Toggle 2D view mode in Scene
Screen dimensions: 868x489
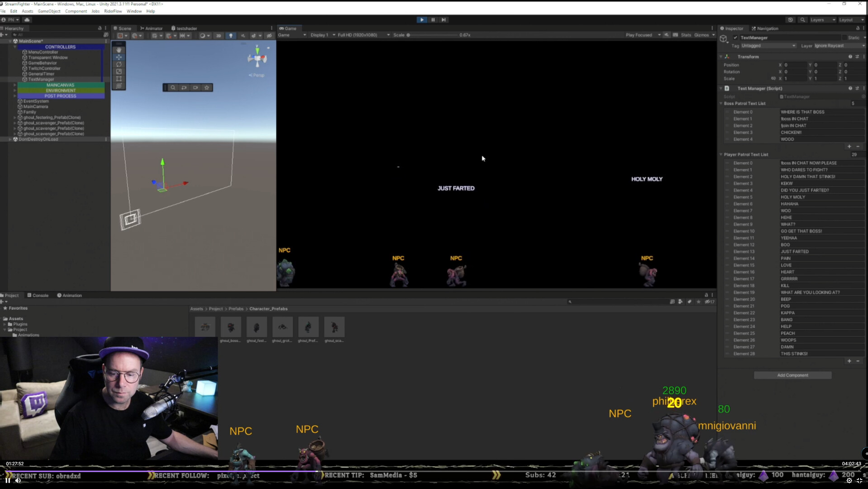218,36
